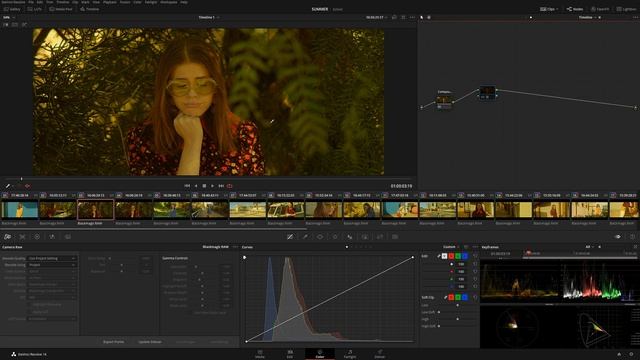640x360 pixels.
Task: Toggle the Nodes panel button
Action: click(575, 9)
